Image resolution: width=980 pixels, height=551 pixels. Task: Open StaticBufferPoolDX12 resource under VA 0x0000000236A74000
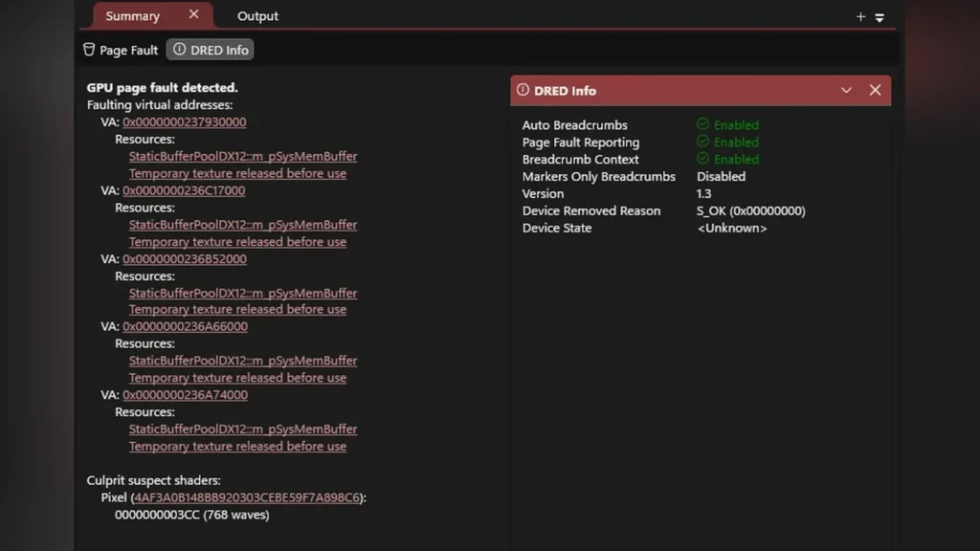(243, 430)
